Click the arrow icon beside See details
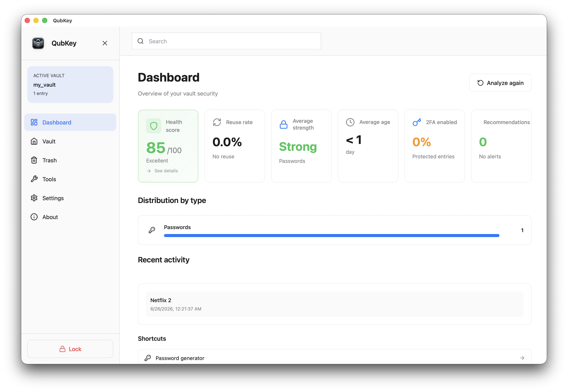The width and height of the screenshot is (568, 392). tap(149, 171)
